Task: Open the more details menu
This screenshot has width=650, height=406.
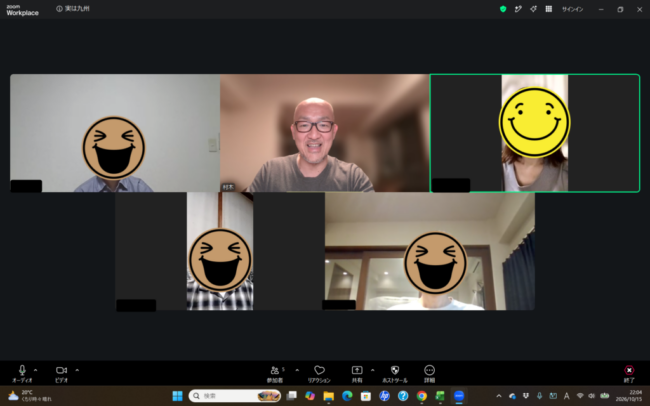Action: [x=429, y=374]
